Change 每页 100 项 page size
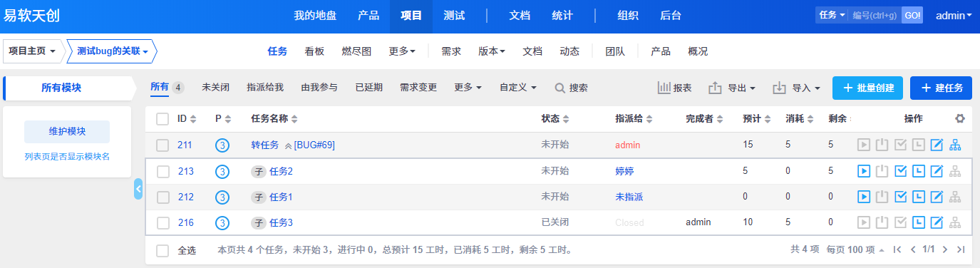The image size is (980, 268). 855,249
